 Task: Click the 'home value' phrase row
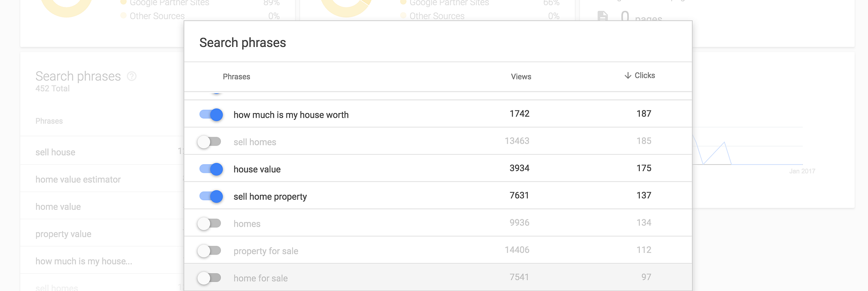(58, 207)
